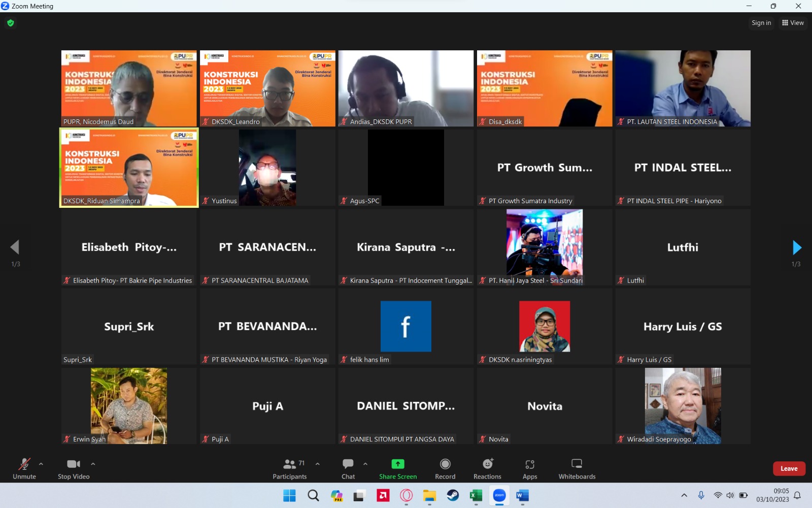The height and width of the screenshot is (508, 812).
Task: Open File Explorer from taskbar
Action: (429, 495)
